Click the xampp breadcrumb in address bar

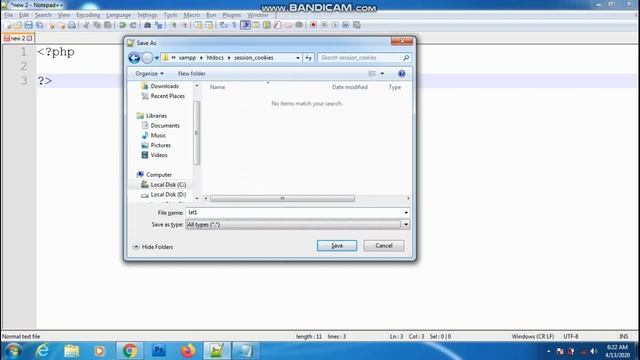[187, 58]
